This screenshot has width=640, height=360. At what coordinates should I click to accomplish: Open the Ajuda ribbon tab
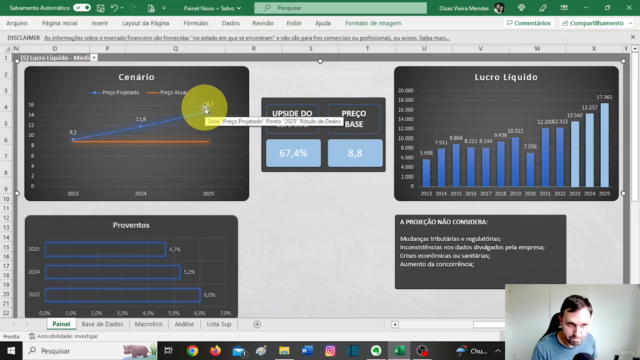point(323,23)
